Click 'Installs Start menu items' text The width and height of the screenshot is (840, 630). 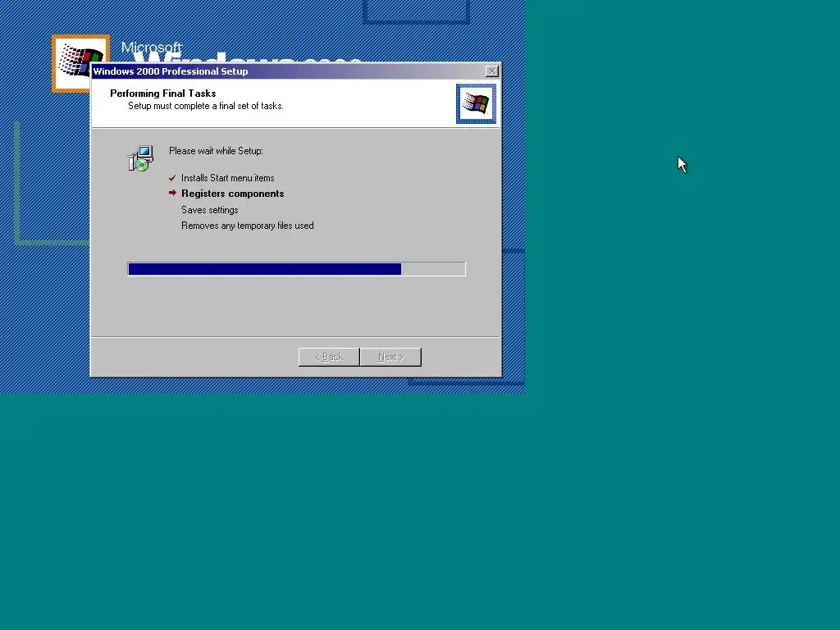click(x=228, y=178)
